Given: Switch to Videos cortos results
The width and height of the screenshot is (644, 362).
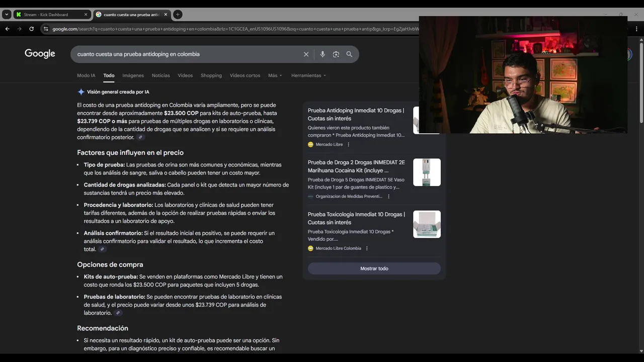Looking at the screenshot, I should (x=245, y=75).
